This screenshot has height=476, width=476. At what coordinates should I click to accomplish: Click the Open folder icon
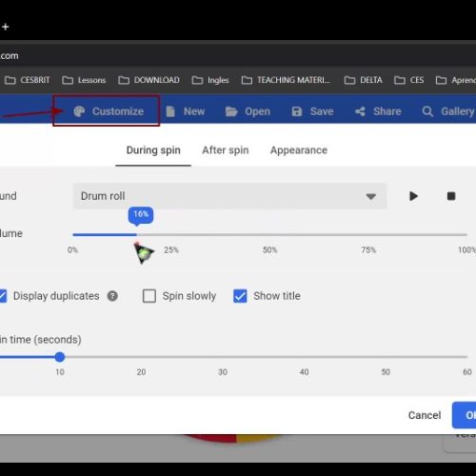231,111
